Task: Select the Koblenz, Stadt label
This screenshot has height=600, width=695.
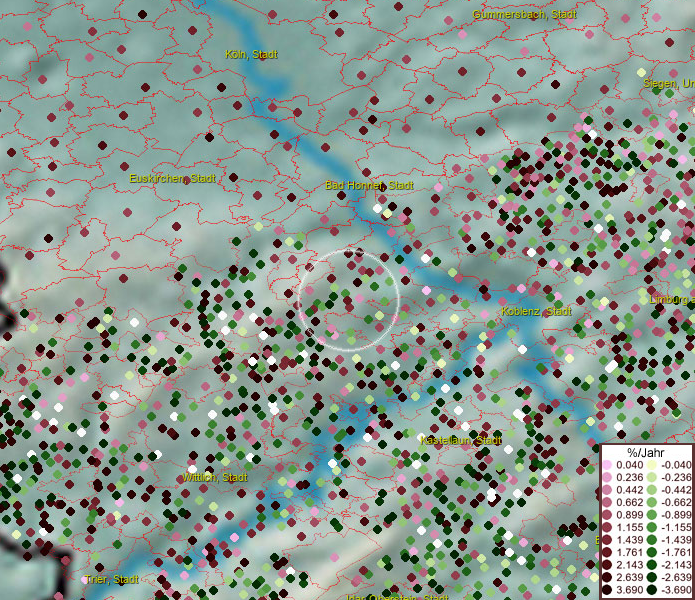Action: (536, 311)
